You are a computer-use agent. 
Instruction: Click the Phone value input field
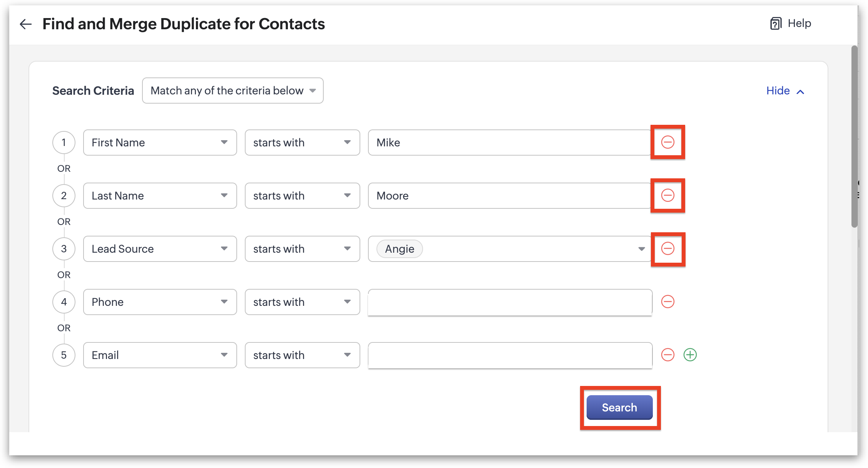[x=510, y=302]
